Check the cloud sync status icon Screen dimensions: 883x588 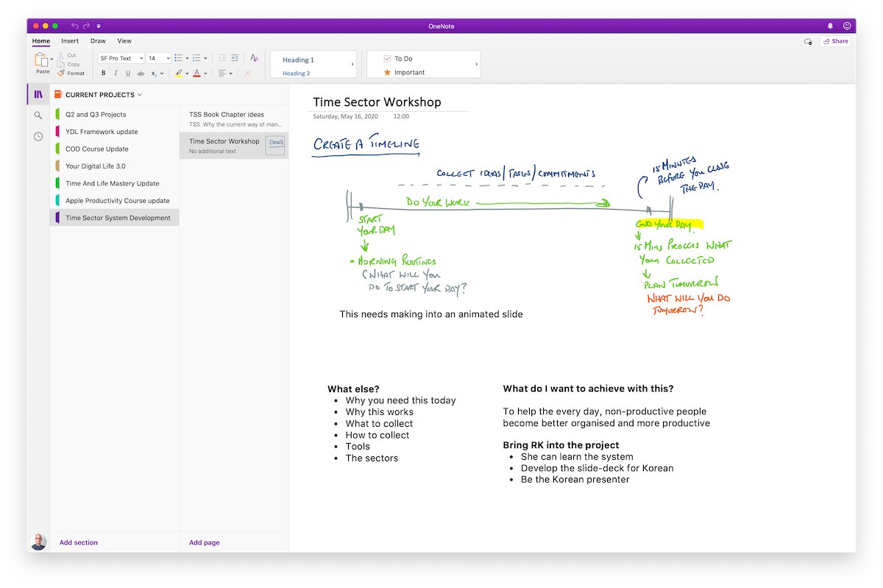pyautogui.click(x=808, y=41)
